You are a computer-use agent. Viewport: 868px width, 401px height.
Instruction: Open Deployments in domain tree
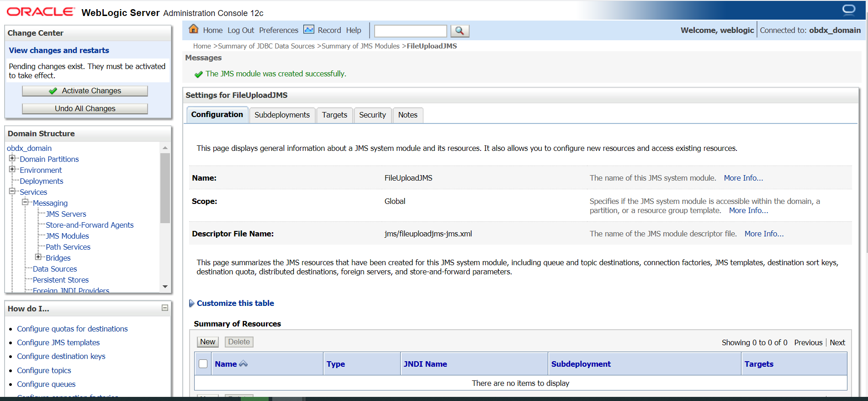(x=42, y=181)
